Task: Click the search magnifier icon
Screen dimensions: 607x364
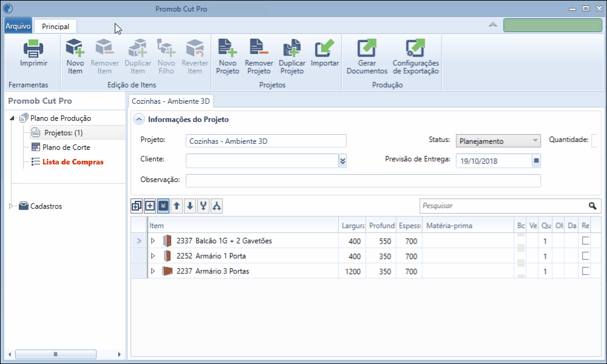Action: (592, 206)
